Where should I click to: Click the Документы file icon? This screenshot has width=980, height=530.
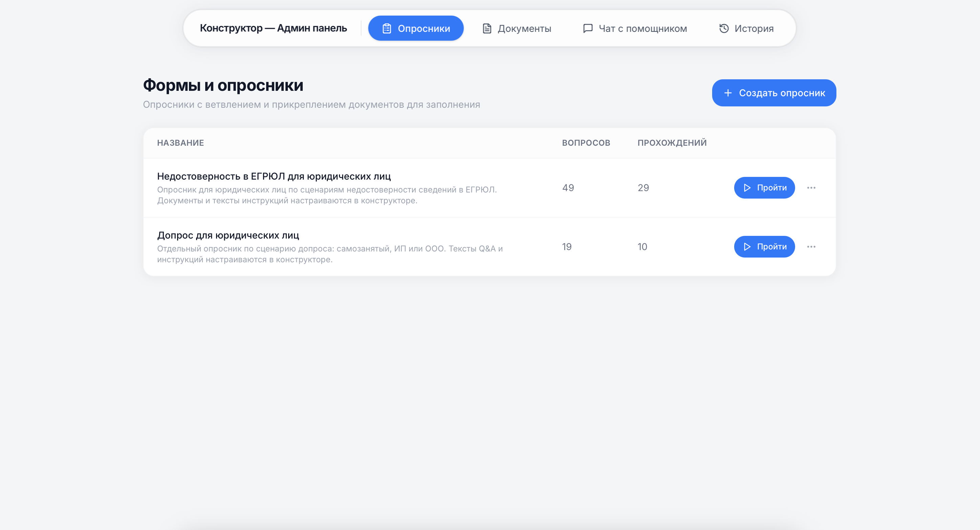click(x=487, y=28)
